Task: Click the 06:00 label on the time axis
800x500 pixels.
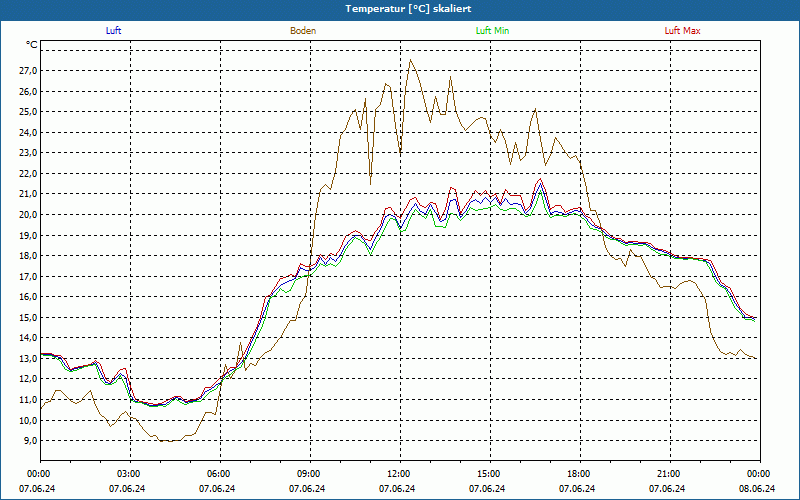Action: pos(218,474)
